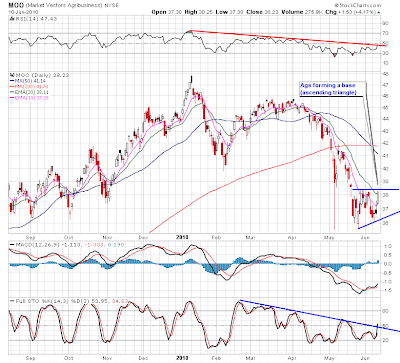Click the 'Ags forming a base' annotation box
The height and width of the screenshot is (363, 400).
click(332, 89)
